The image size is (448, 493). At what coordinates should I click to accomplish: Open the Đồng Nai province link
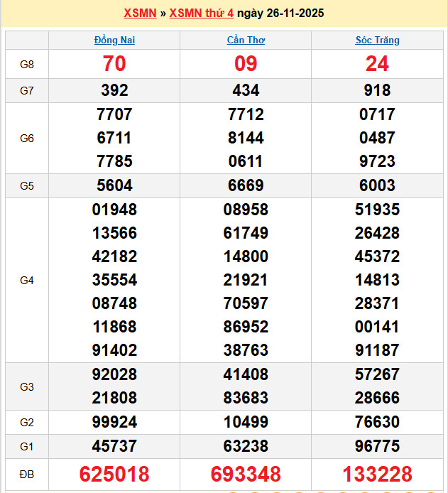click(x=114, y=40)
